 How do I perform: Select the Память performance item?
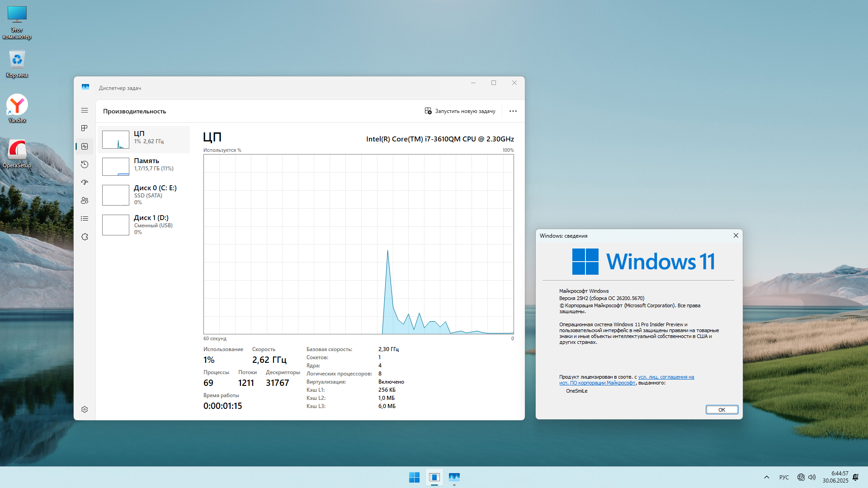tap(144, 166)
